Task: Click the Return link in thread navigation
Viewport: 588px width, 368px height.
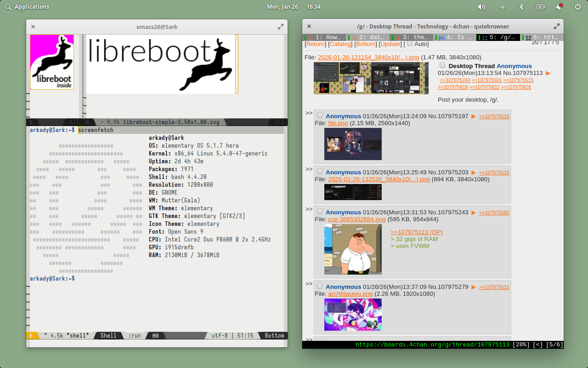Action: tap(316, 44)
